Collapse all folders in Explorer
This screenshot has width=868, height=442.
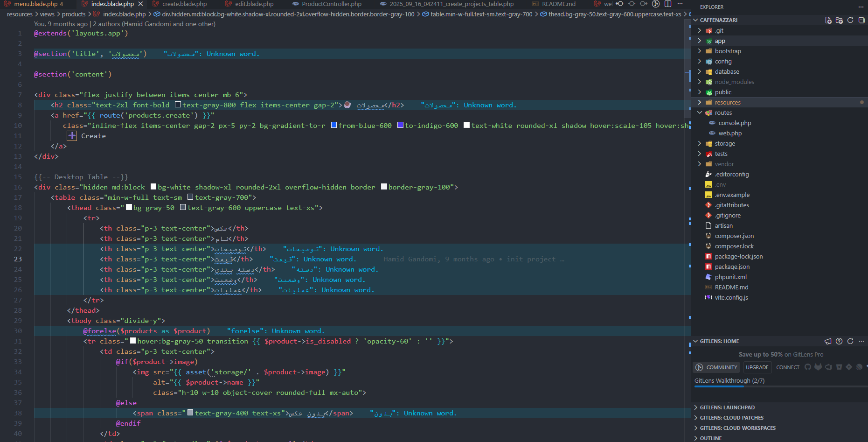click(x=861, y=20)
